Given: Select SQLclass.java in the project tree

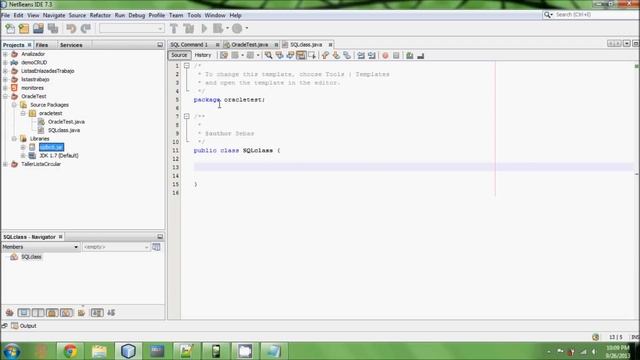Looking at the screenshot, I should click(x=64, y=130).
